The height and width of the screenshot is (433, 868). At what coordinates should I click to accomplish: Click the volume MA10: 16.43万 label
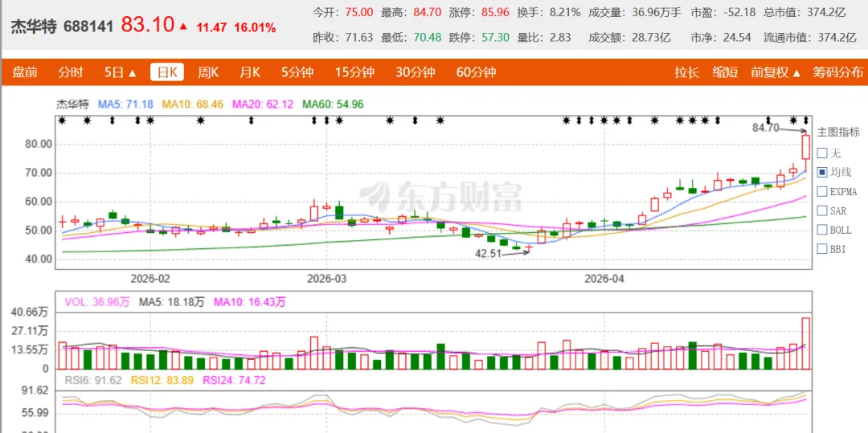[250, 302]
